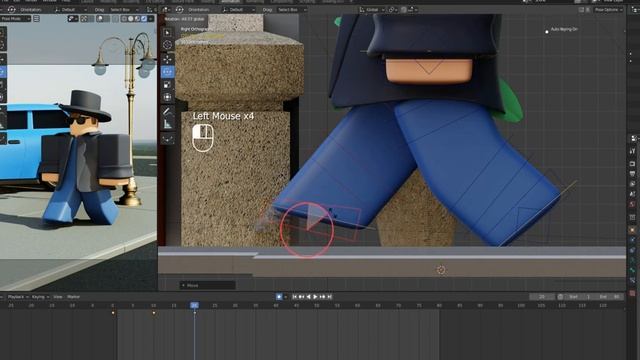
Task: Jump to next keyframe
Action: click(x=322, y=297)
